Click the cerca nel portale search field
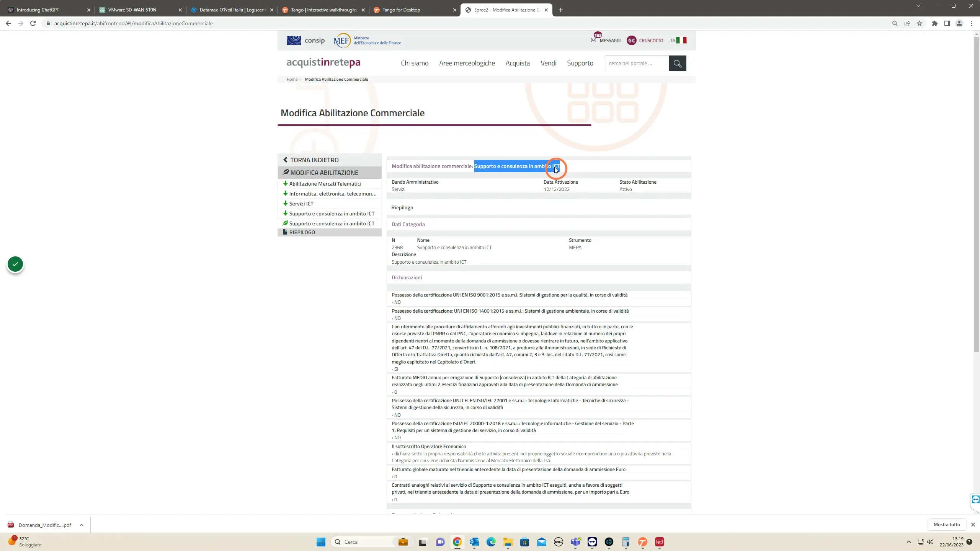 (637, 63)
